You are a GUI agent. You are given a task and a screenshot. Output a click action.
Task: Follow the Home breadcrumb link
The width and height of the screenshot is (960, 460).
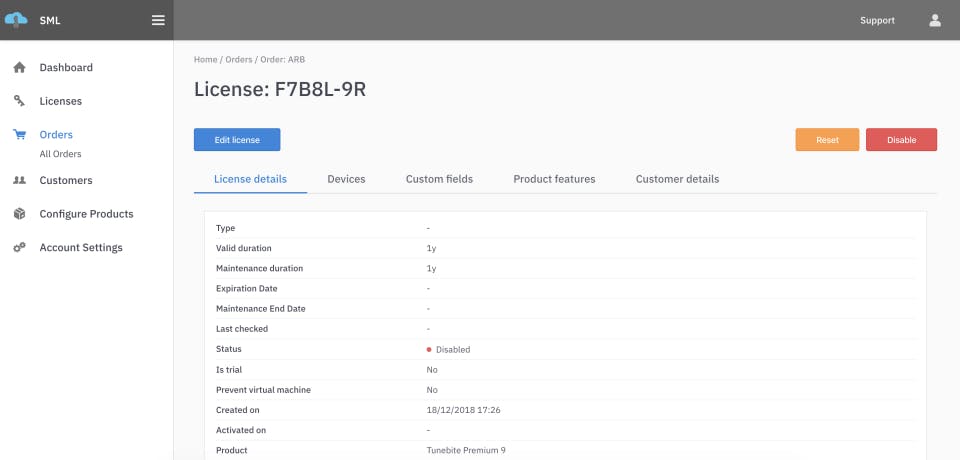(205, 60)
